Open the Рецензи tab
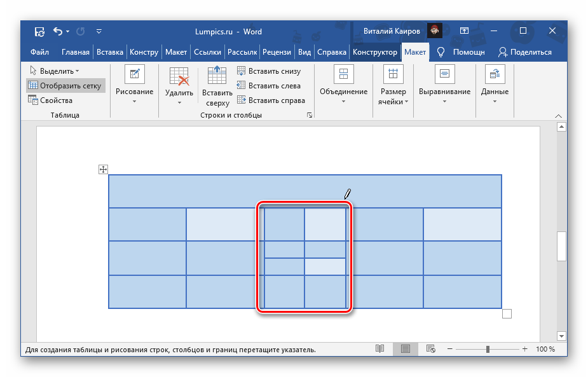Image resolution: width=588 pixels, height=377 pixels. pos(277,52)
